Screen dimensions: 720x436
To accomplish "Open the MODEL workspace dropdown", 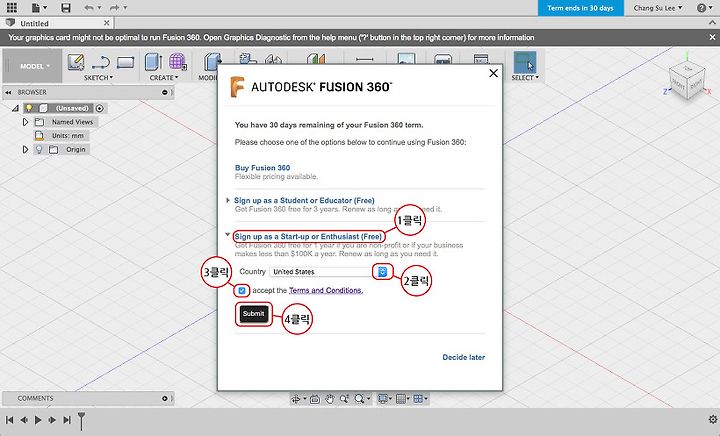I will pos(34,66).
